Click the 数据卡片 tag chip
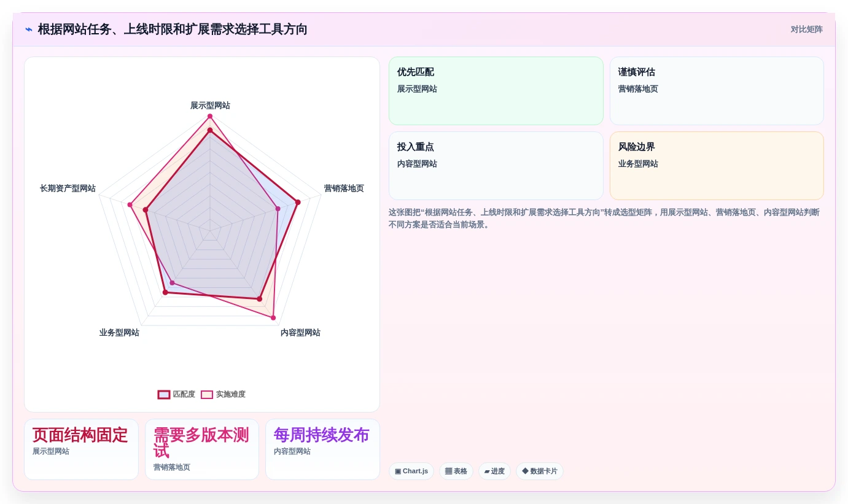The image size is (848, 504). tap(540, 471)
